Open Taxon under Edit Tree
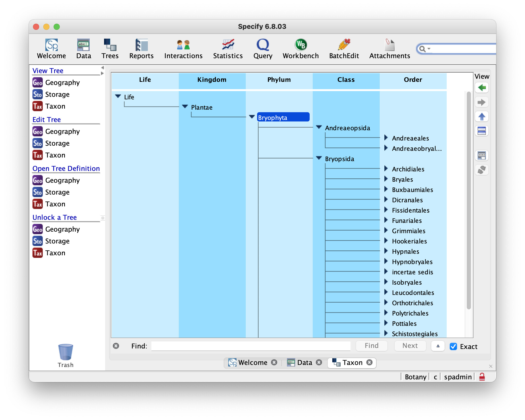The width and height of the screenshot is (525, 420). (x=49, y=155)
